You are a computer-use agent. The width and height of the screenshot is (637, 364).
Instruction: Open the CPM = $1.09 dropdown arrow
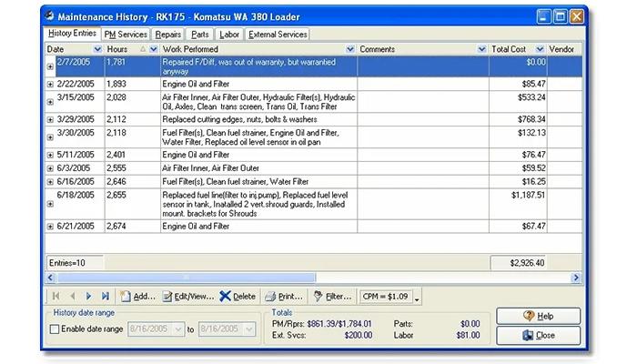(417, 299)
